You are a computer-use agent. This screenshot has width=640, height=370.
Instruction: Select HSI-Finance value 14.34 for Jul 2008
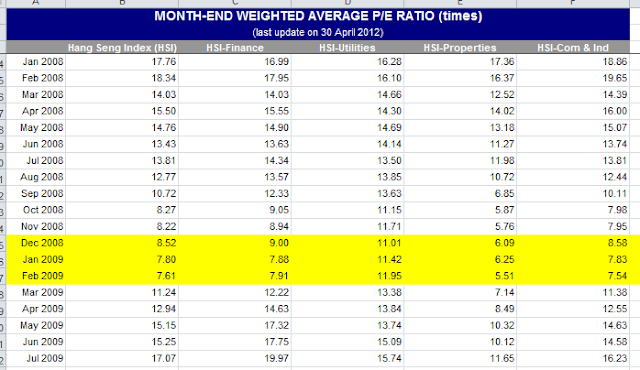tap(235, 161)
